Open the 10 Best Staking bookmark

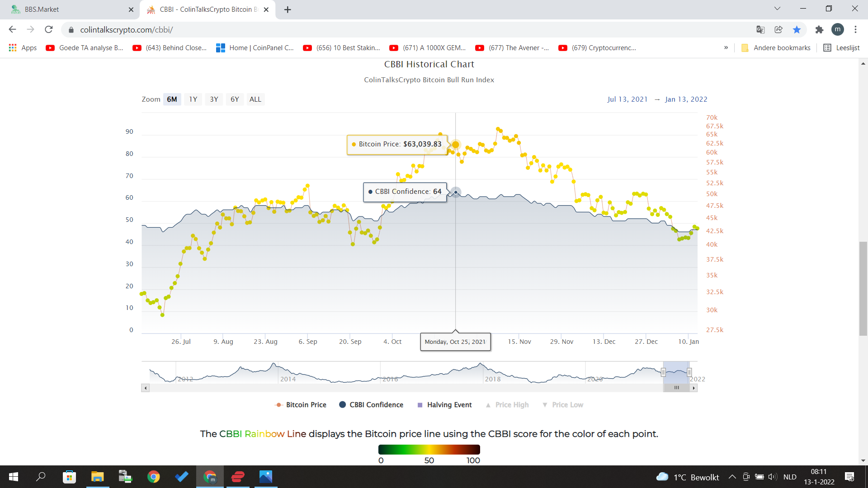pyautogui.click(x=342, y=48)
